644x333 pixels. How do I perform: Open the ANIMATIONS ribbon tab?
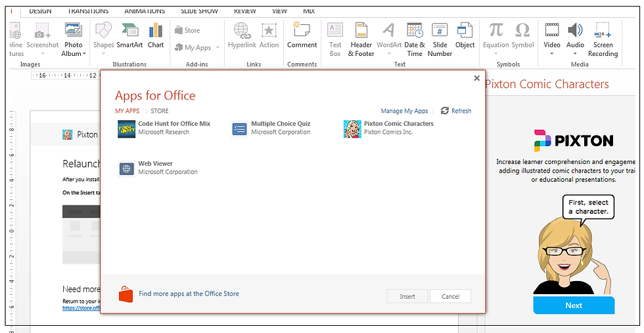click(x=145, y=11)
